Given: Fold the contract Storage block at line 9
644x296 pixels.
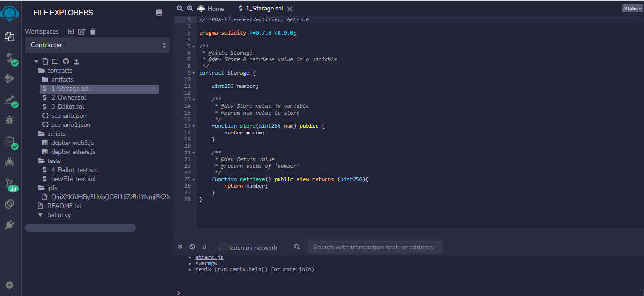Looking at the screenshot, I should tap(194, 73).
